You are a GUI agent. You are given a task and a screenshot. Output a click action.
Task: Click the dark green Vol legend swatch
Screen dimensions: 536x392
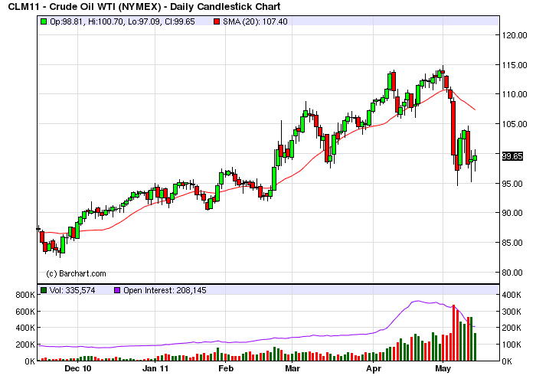pos(44,290)
